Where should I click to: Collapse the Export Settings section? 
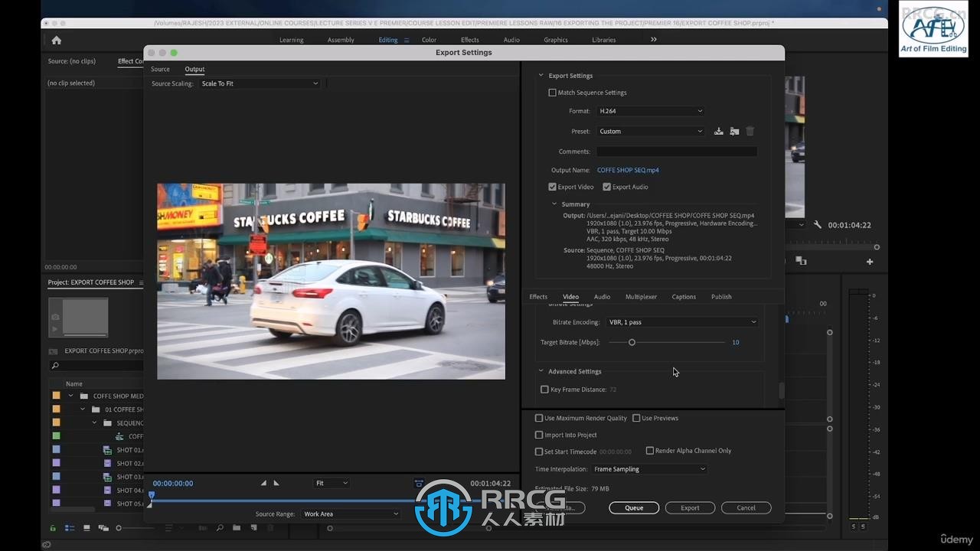(541, 76)
